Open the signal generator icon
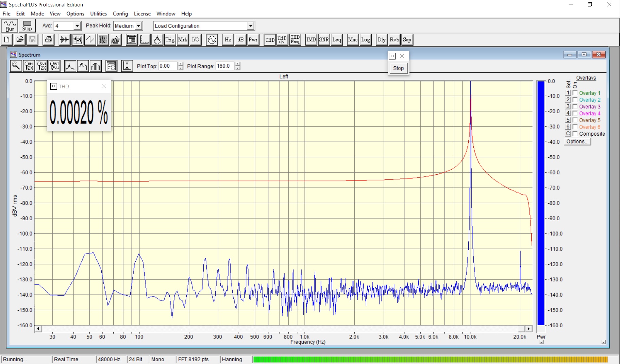 pyautogui.click(x=212, y=40)
